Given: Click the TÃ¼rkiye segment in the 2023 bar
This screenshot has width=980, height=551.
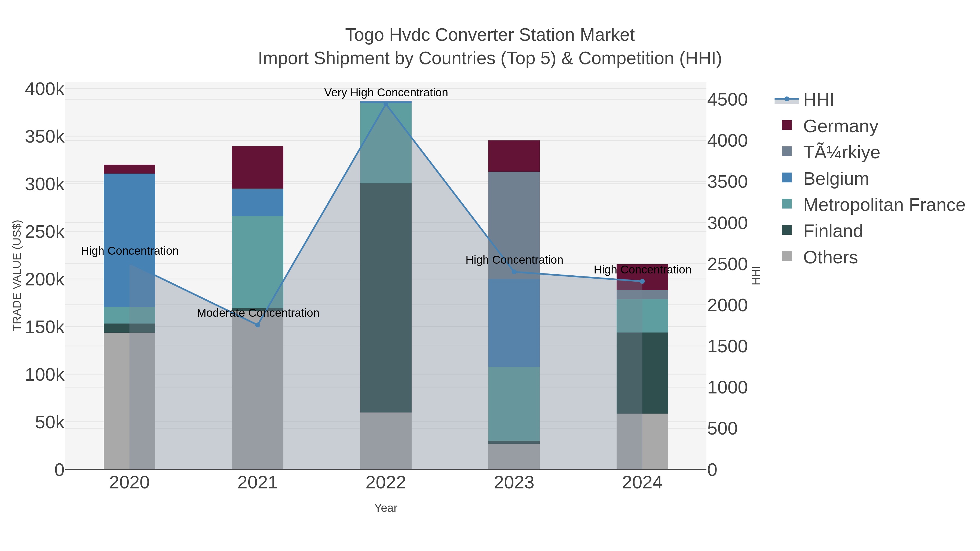Looking at the screenshot, I should coord(514,226).
